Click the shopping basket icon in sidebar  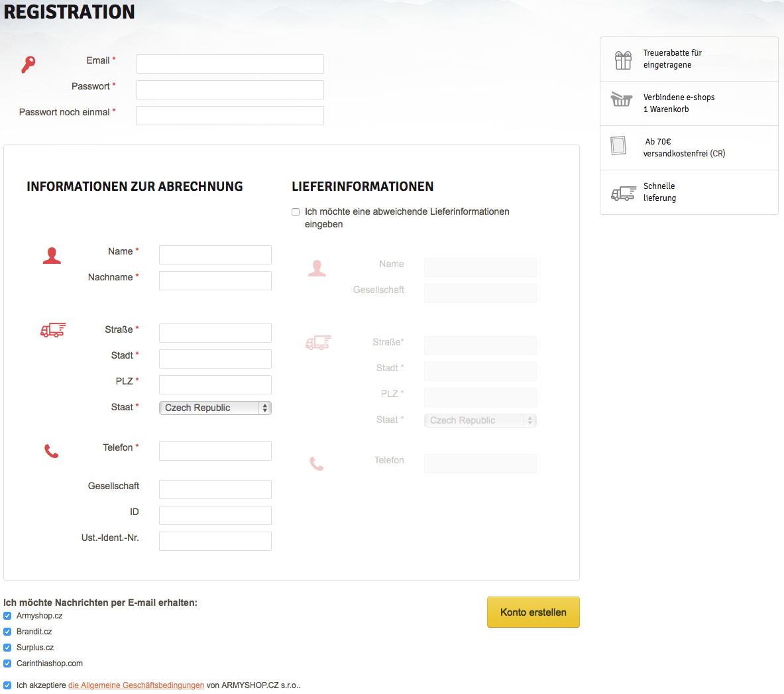[621, 100]
